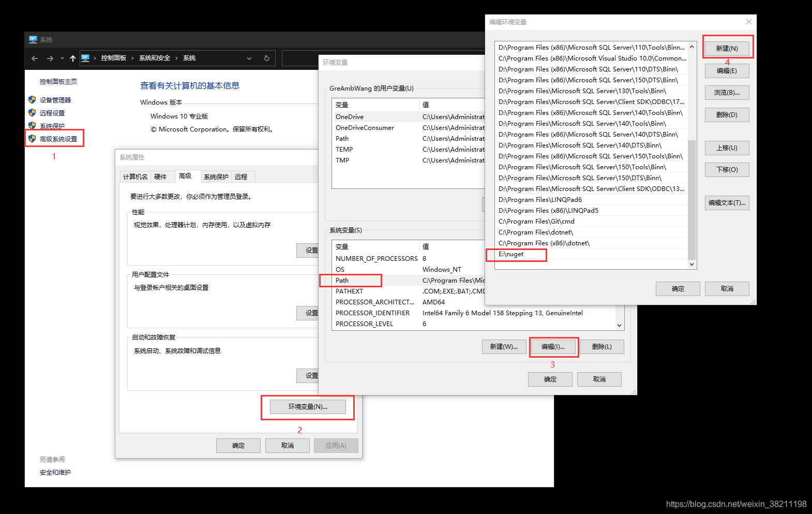The height and width of the screenshot is (514, 812).
Task: Click 新建(W)... system variable button
Action: click(504, 347)
